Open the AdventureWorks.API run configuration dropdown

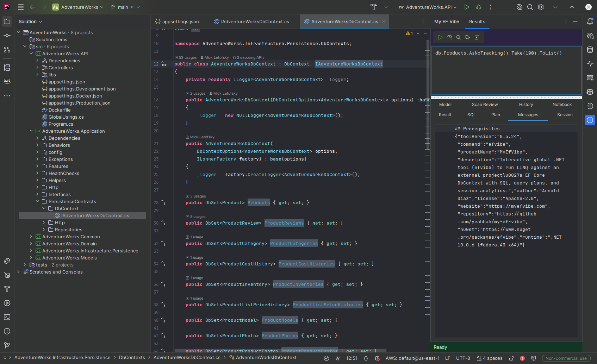[428, 7]
